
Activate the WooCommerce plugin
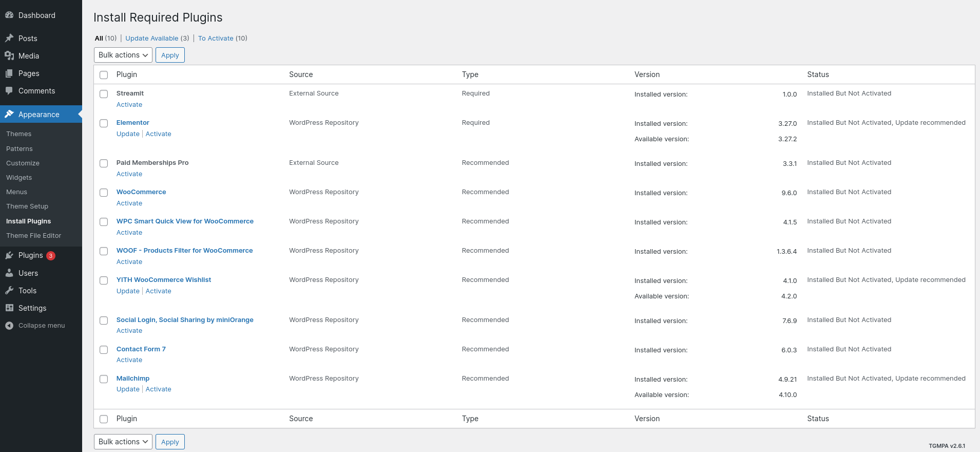point(129,203)
